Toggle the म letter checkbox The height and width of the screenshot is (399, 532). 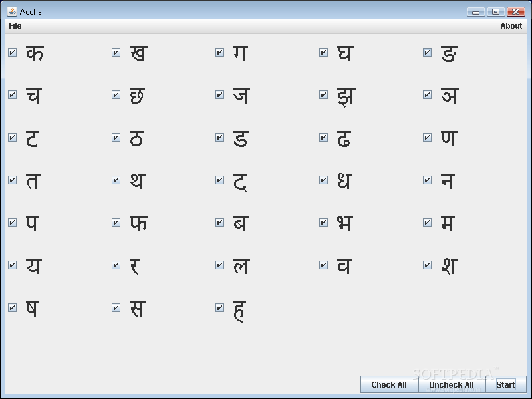click(428, 223)
